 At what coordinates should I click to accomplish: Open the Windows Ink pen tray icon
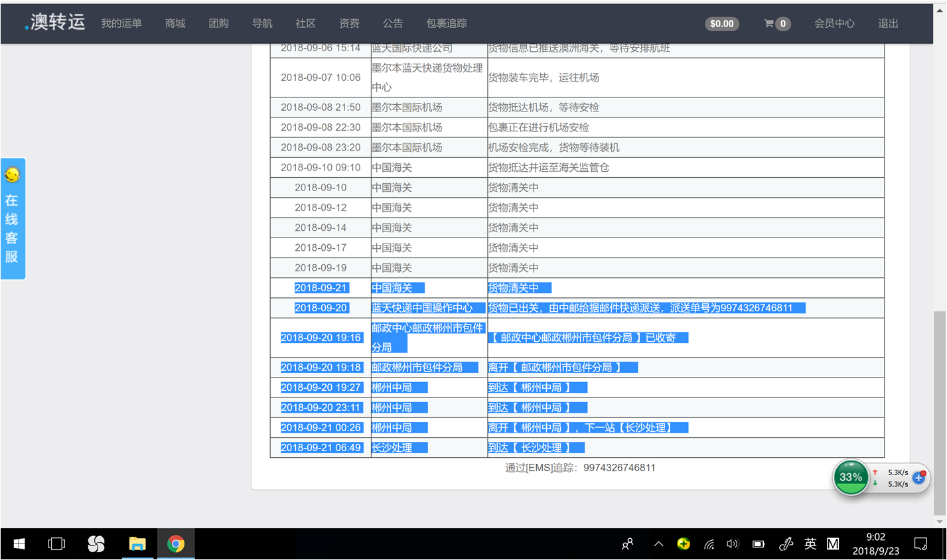786,544
